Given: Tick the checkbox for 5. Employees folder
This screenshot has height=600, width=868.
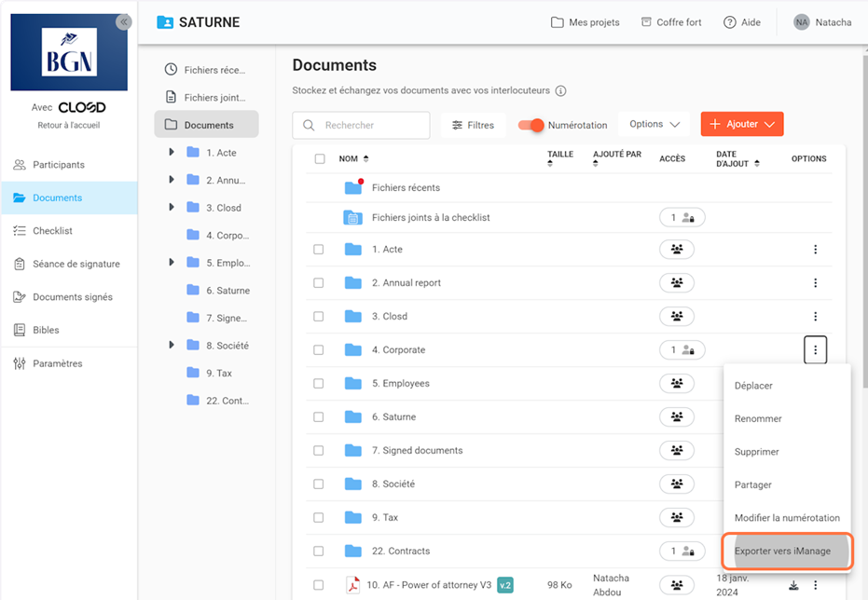Looking at the screenshot, I should tap(319, 384).
